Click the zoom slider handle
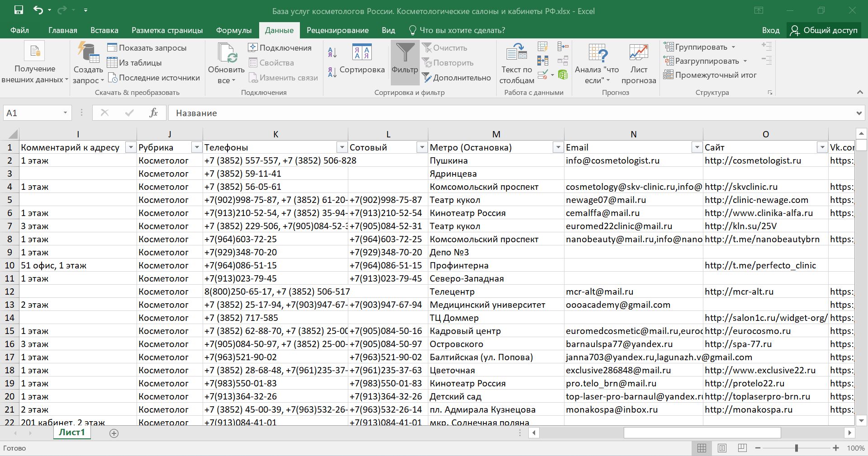This screenshot has width=868, height=456. pyautogui.click(x=796, y=448)
